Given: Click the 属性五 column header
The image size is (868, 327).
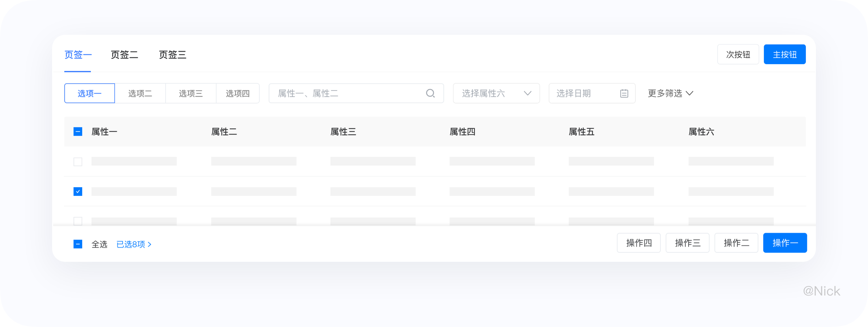Looking at the screenshot, I should click(x=582, y=132).
